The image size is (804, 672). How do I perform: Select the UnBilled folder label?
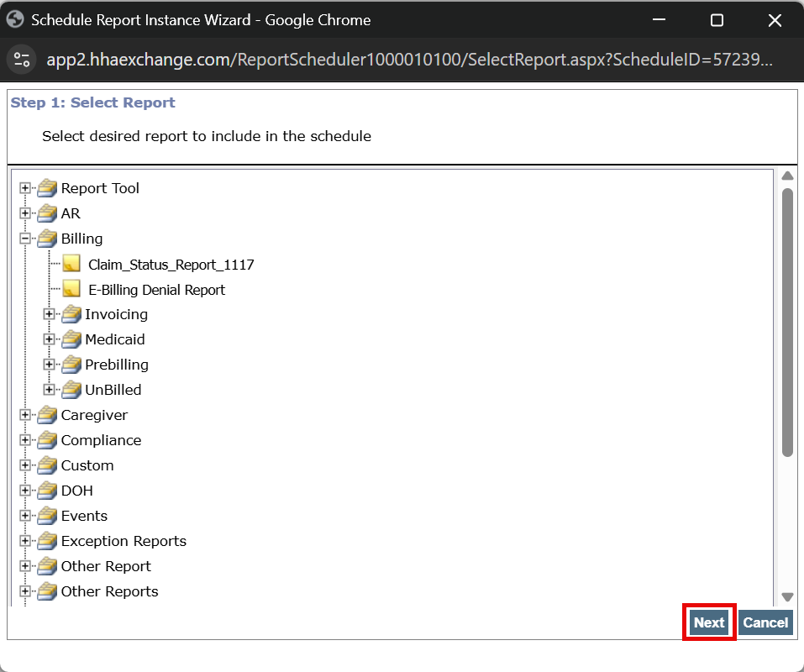tap(113, 390)
